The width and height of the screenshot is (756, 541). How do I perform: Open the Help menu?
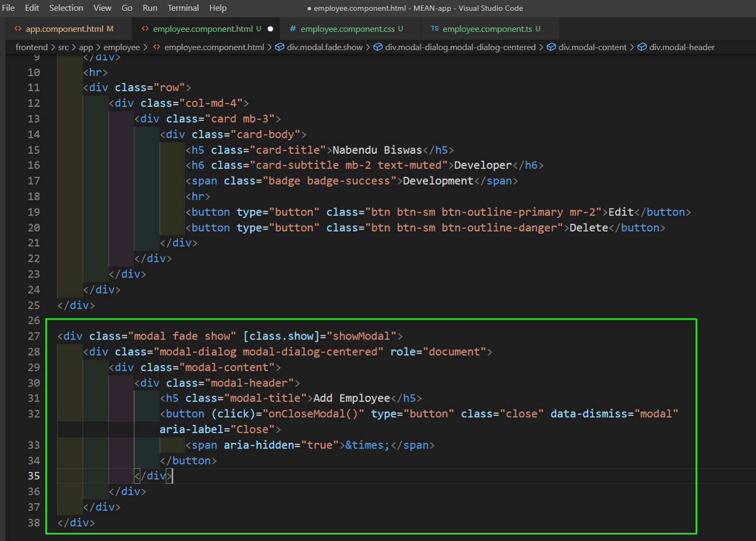pos(218,8)
